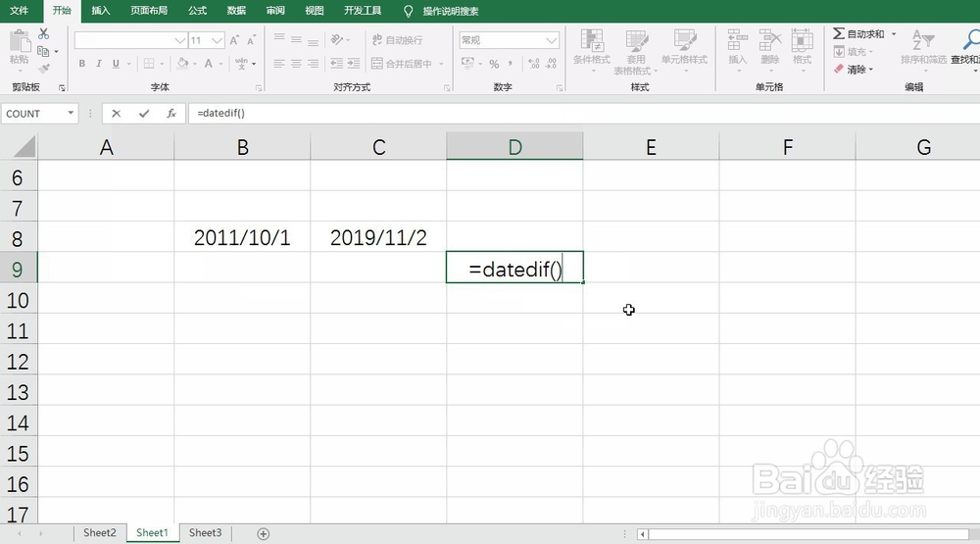Viewport: 980px width, 544px height.
Task: Toggle Bold formatting (B)
Action: coord(82,63)
